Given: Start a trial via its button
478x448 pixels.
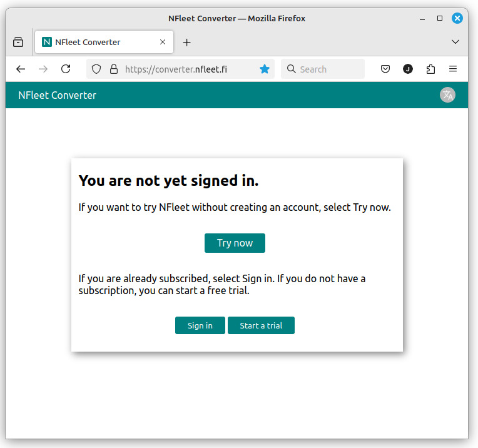Looking at the screenshot, I should [261, 325].
